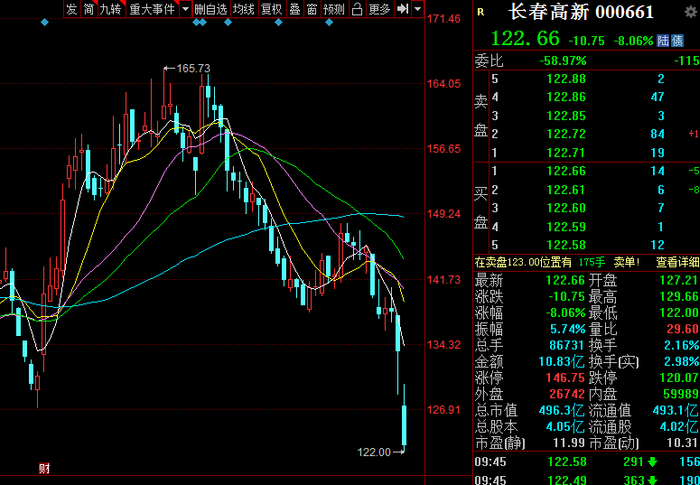Image resolution: width=700 pixels, height=485 pixels.
Task: Click 查看详细 to view order details
Action: (x=678, y=262)
